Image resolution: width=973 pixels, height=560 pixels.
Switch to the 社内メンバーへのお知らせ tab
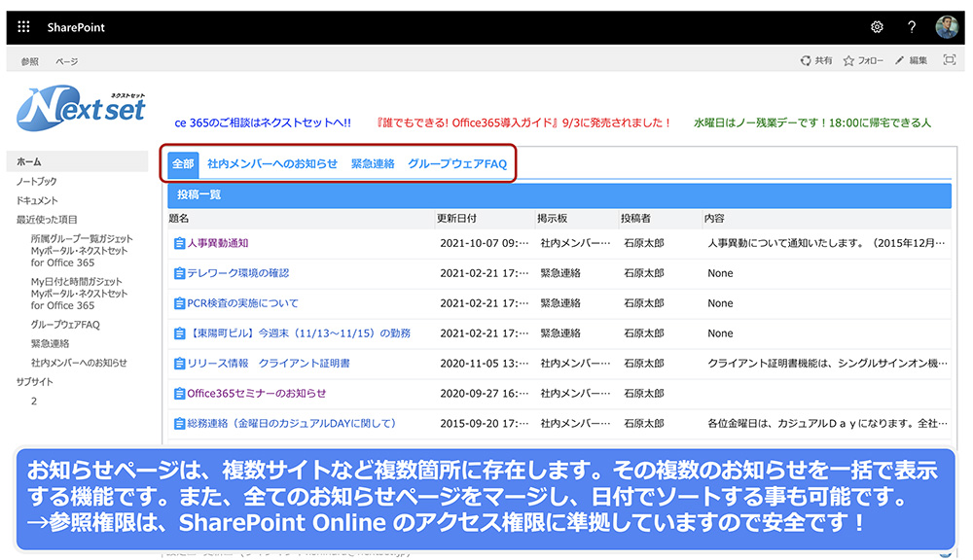pyautogui.click(x=272, y=163)
